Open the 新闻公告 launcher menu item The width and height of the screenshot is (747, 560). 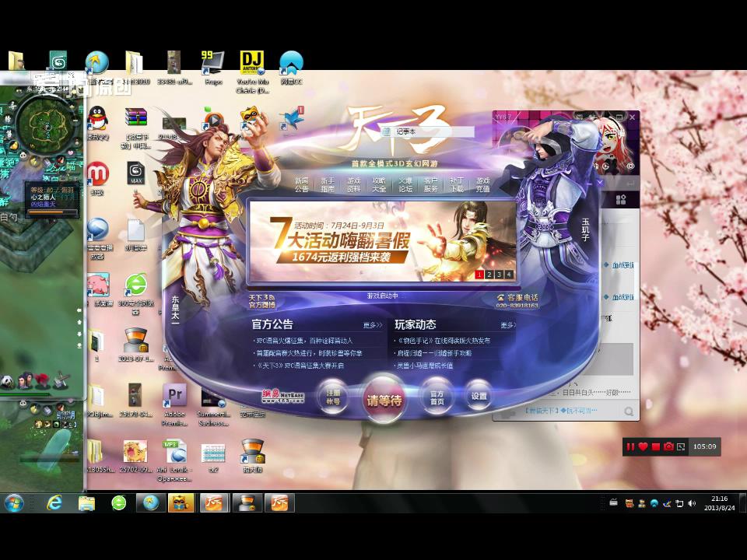(302, 185)
